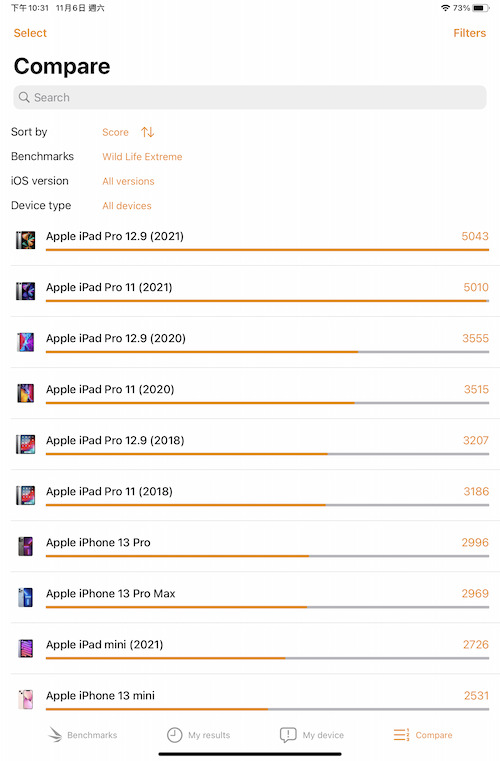
Task: Toggle the sort order arrows icon
Action: (x=148, y=132)
